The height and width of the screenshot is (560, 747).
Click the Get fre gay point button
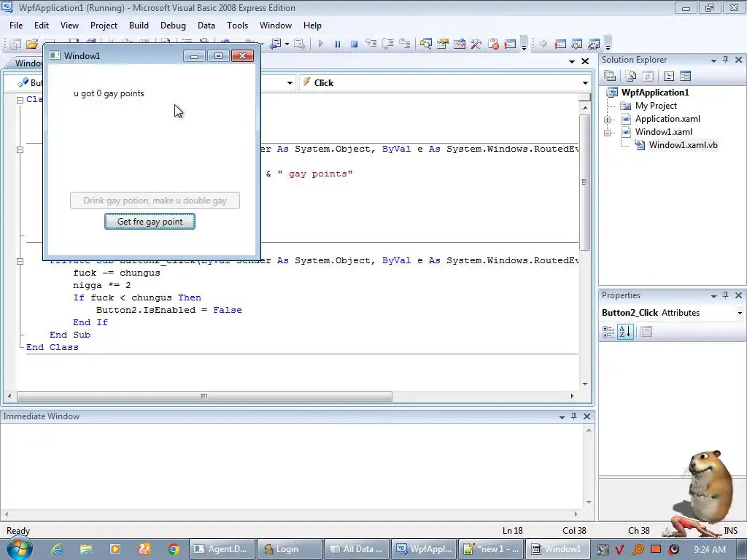click(150, 222)
